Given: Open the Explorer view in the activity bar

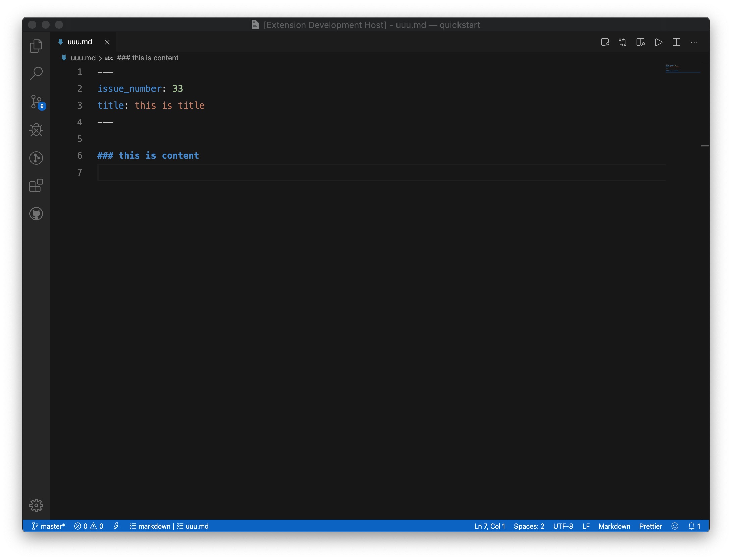Looking at the screenshot, I should point(36,46).
